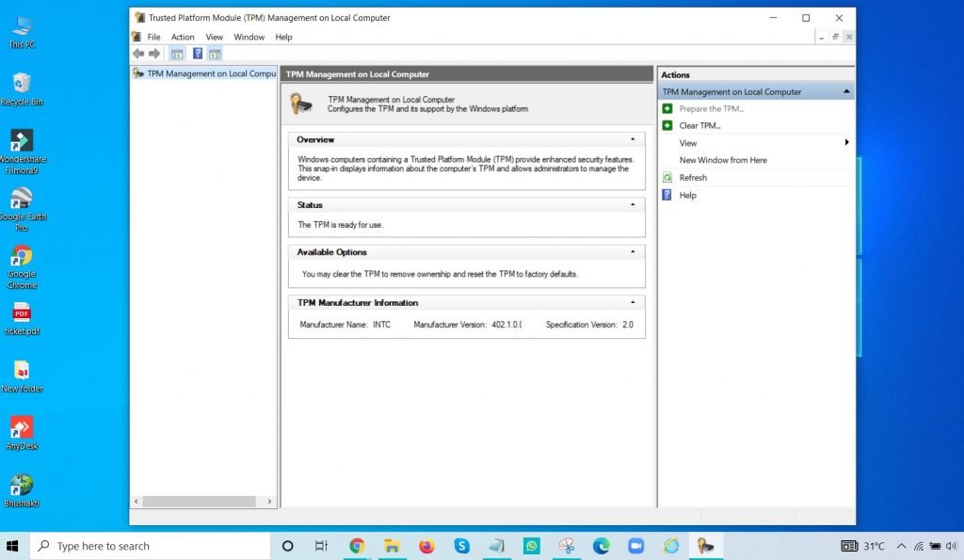Viewport: 964px width, 560px height.
Task: Click the Refresh icon in Actions pane
Action: [667, 178]
